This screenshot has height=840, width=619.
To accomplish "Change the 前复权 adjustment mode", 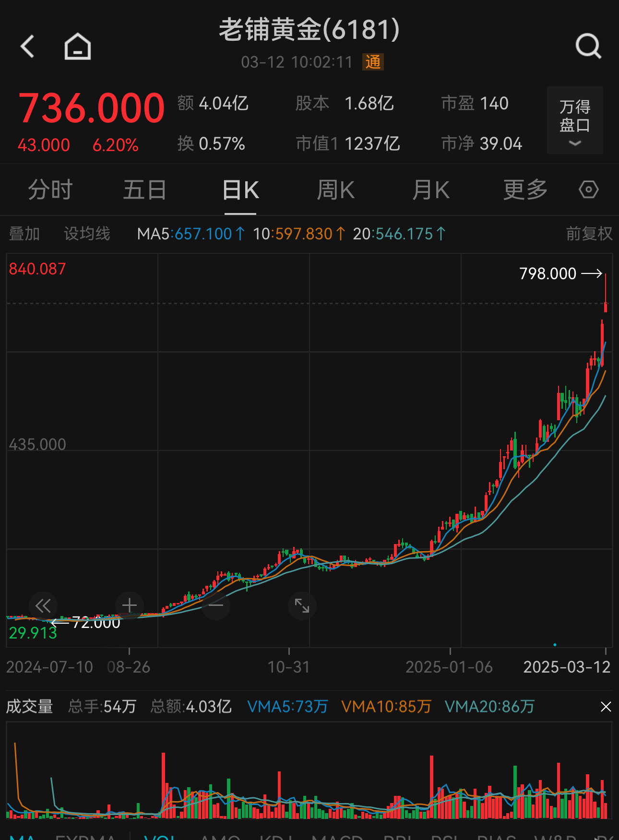I will point(589,234).
